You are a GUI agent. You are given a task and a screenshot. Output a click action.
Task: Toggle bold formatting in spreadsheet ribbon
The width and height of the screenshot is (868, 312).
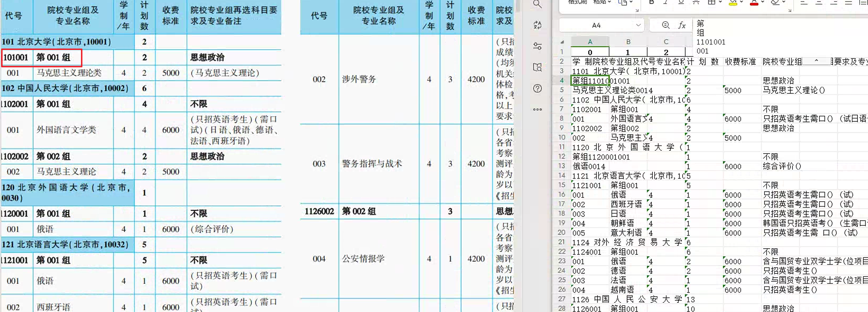pos(651,2)
